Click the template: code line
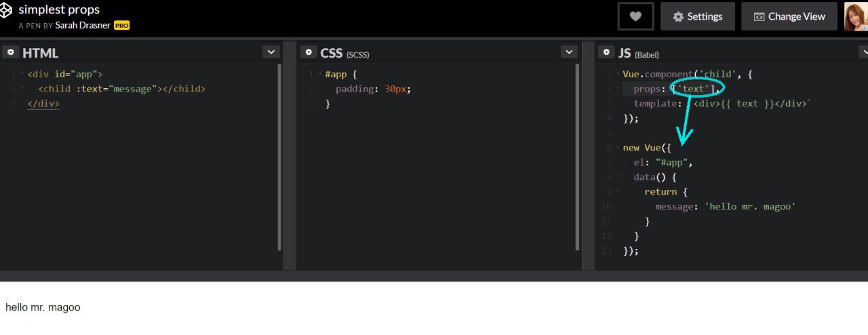The width and height of the screenshot is (868, 335). point(723,104)
